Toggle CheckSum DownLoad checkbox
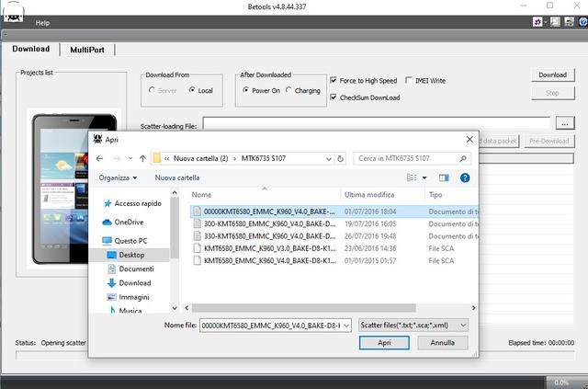The height and width of the screenshot is (389, 588). click(x=333, y=97)
